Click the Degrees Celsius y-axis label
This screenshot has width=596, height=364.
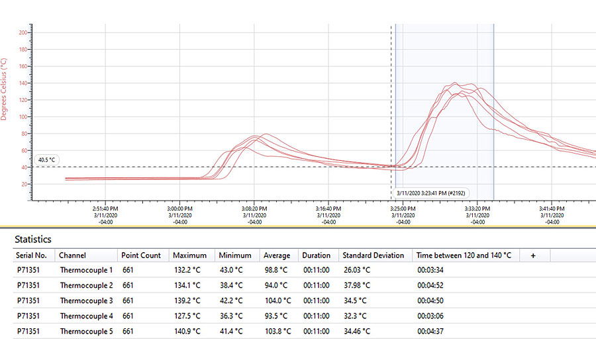pyautogui.click(x=5, y=89)
